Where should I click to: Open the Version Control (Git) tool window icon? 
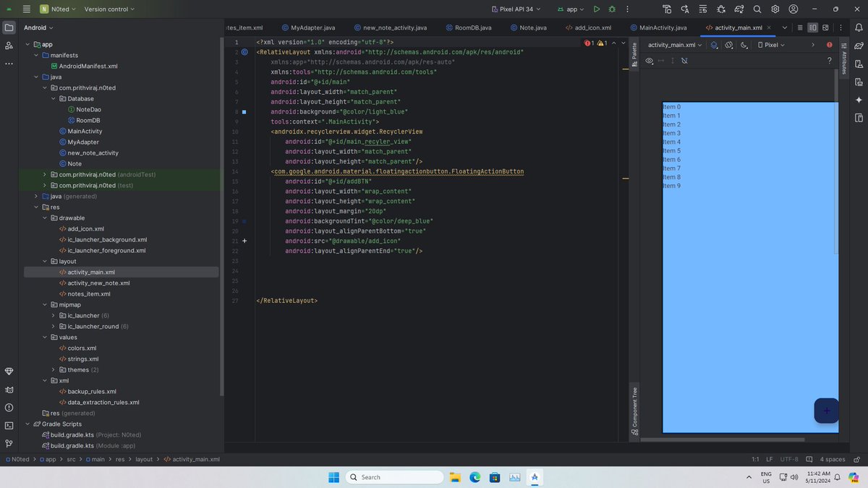pos(9,443)
